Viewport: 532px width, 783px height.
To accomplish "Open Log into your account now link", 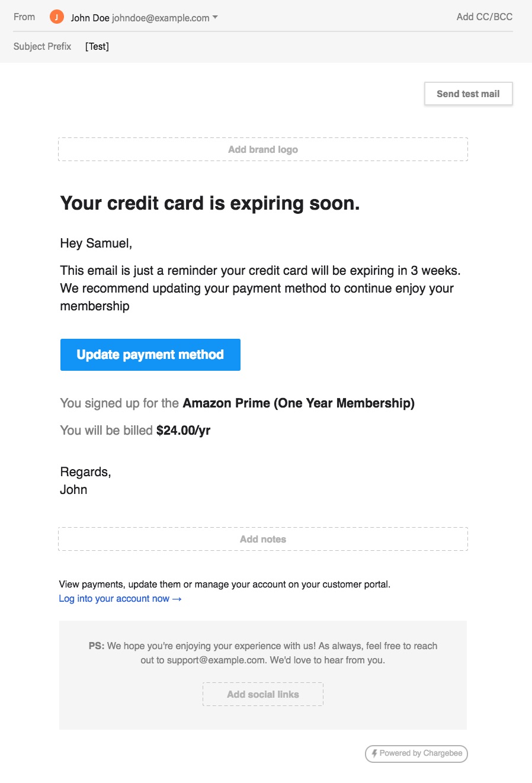I will tap(114, 599).
